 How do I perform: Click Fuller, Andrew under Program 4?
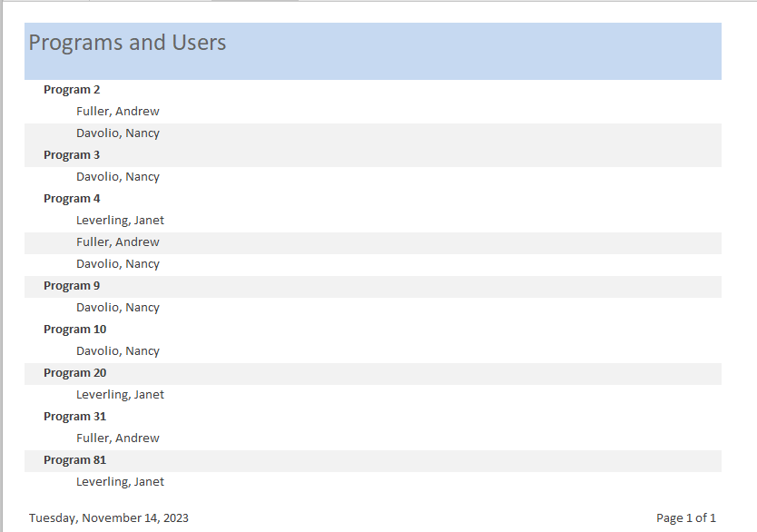(118, 242)
